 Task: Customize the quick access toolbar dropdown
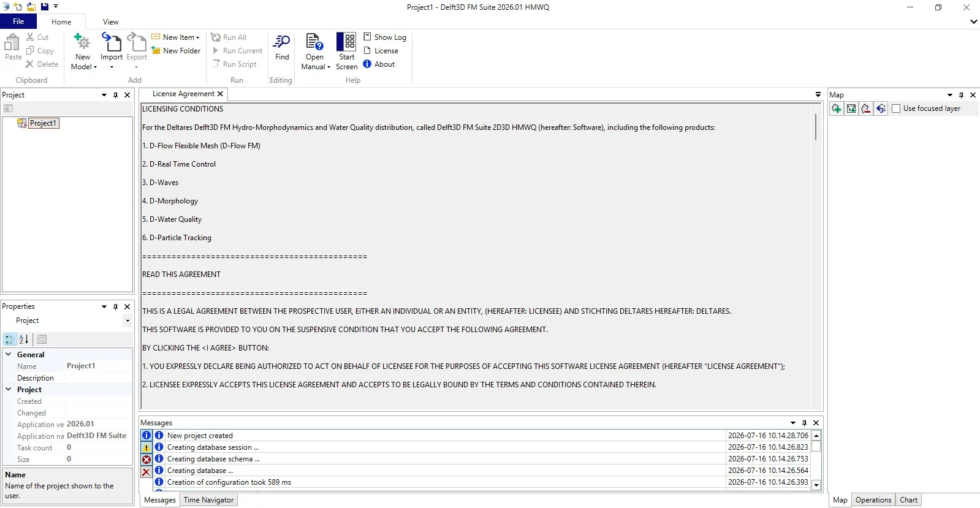[56, 7]
